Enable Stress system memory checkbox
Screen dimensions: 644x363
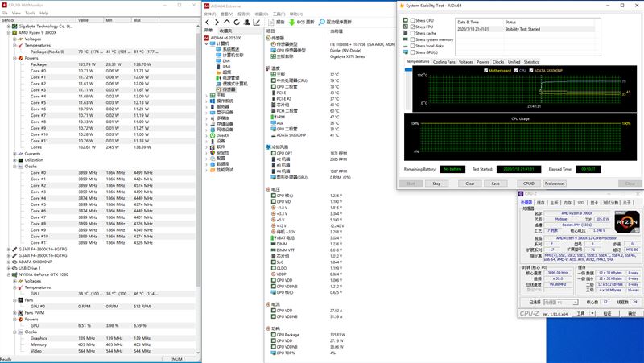point(412,39)
